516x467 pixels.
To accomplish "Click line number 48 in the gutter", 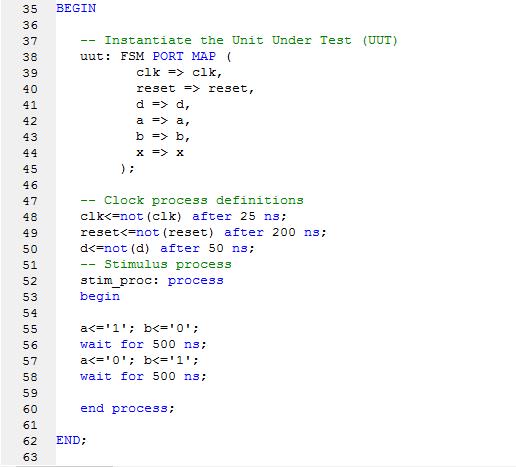I will tap(30, 217).
